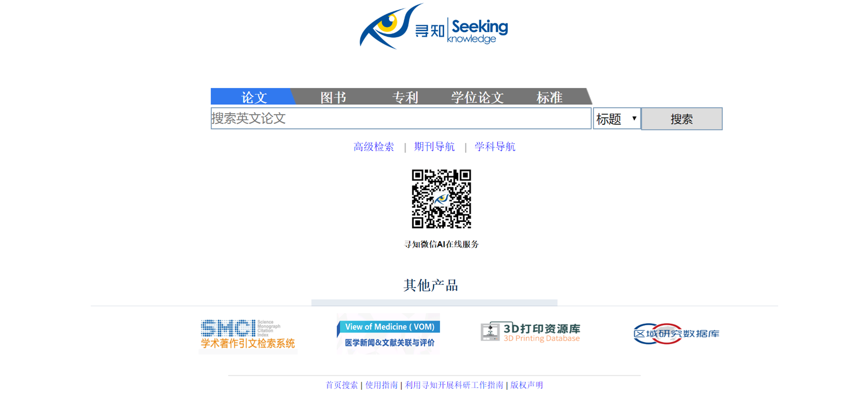Open the 高级检索 link

pos(374,147)
